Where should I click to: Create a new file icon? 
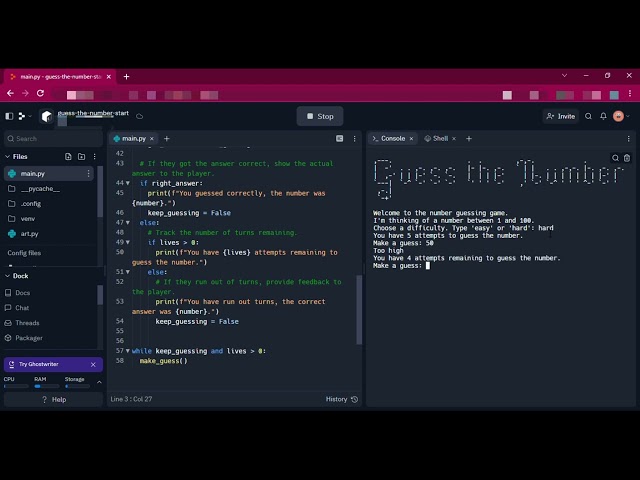pyautogui.click(x=68, y=157)
